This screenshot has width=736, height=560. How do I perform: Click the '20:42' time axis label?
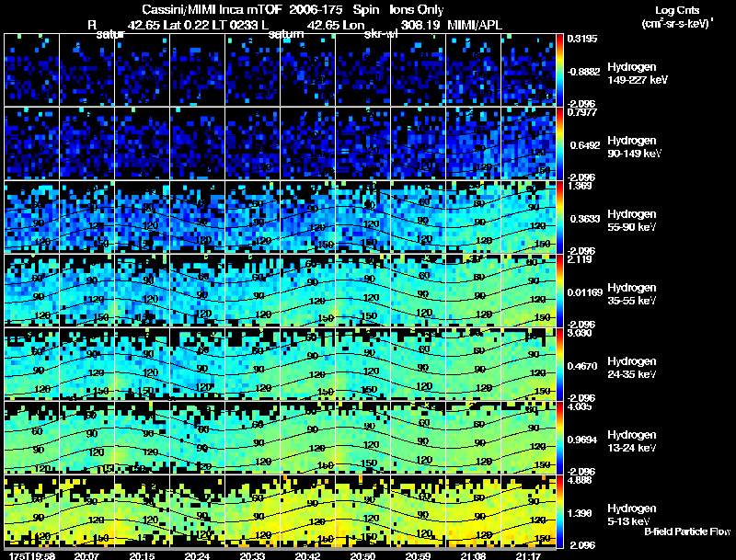[307, 555]
